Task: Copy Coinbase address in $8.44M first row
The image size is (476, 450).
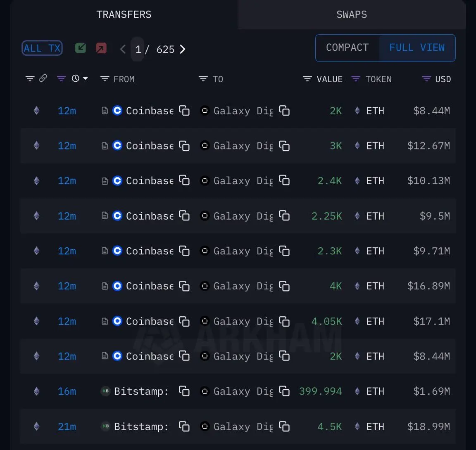Action: click(184, 111)
